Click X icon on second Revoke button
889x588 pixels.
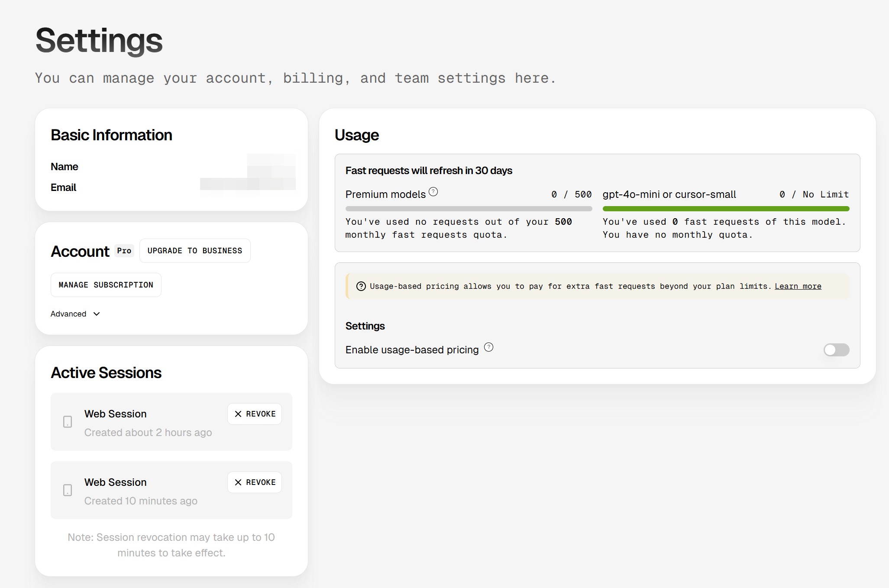tap(238, 482)
